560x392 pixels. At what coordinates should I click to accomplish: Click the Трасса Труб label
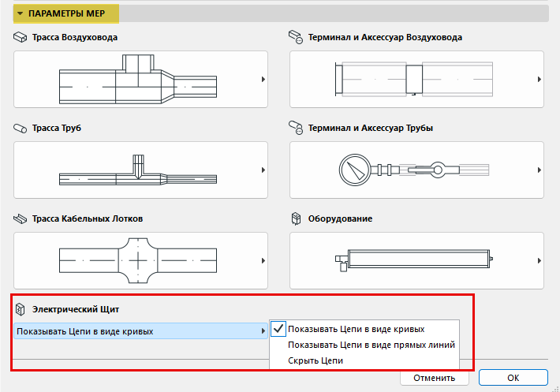point(57,128)
